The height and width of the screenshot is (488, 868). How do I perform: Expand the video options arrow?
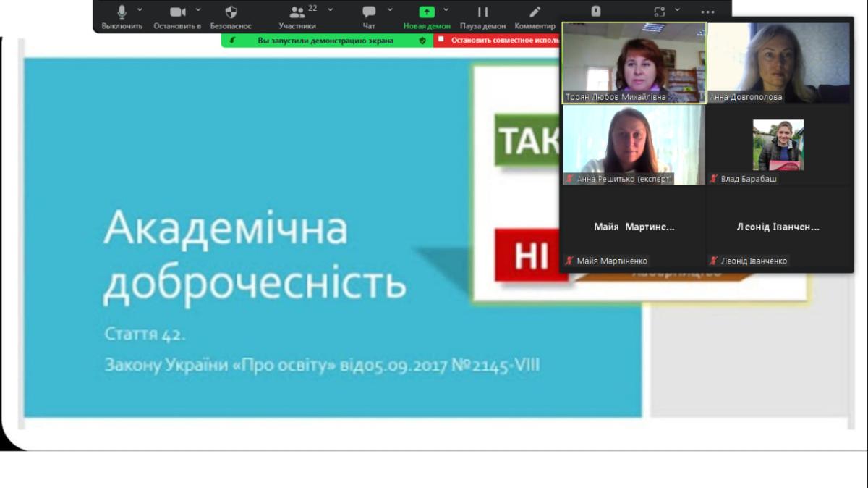point(200,9)
